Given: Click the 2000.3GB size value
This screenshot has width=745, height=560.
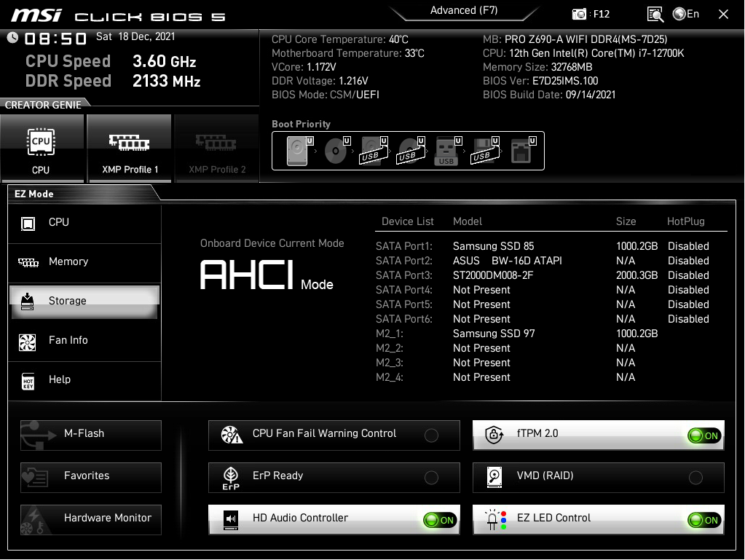Looking at the screenshot, I should [x=636, y=275].
